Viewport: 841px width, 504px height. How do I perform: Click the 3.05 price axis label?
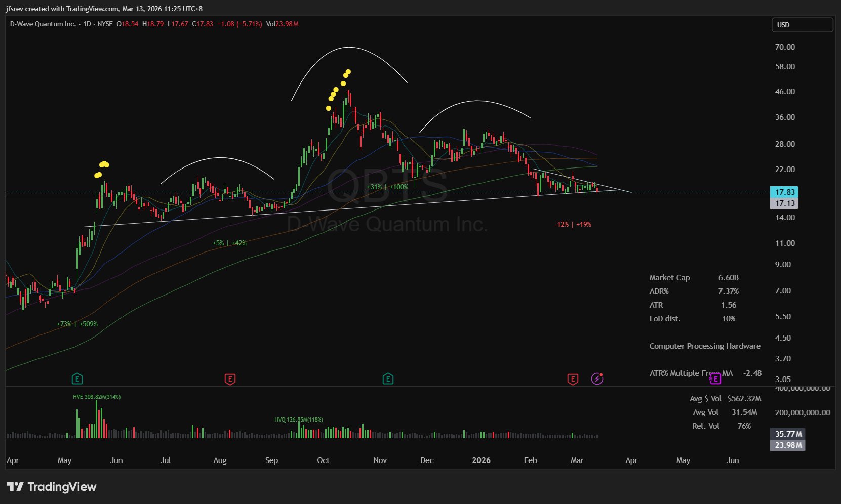(x=783, y=380)
